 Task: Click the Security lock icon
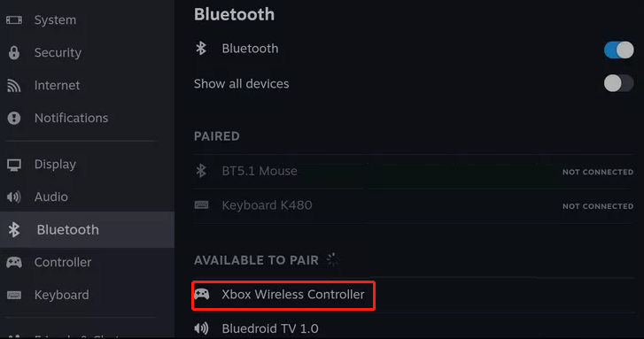tap(14, 53)
